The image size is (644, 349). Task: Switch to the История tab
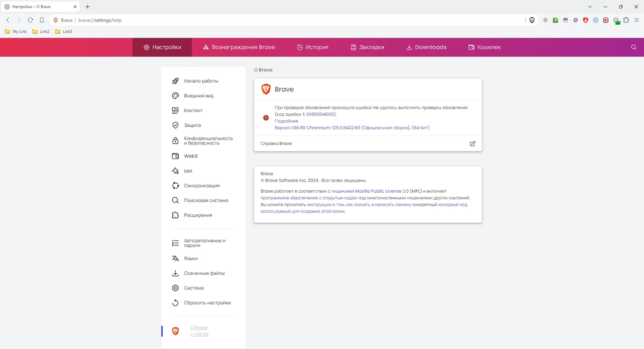pos(312,47)
